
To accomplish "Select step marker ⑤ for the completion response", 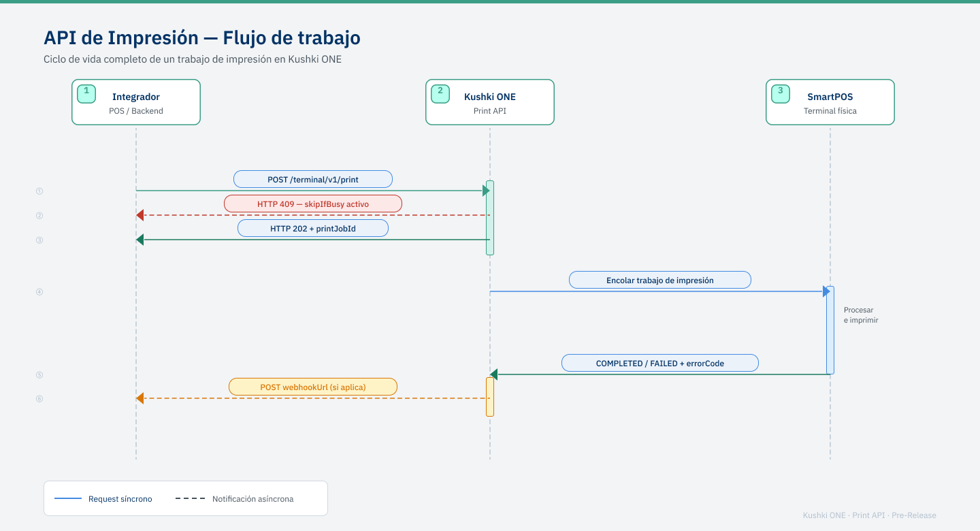I will coord(39,374).
